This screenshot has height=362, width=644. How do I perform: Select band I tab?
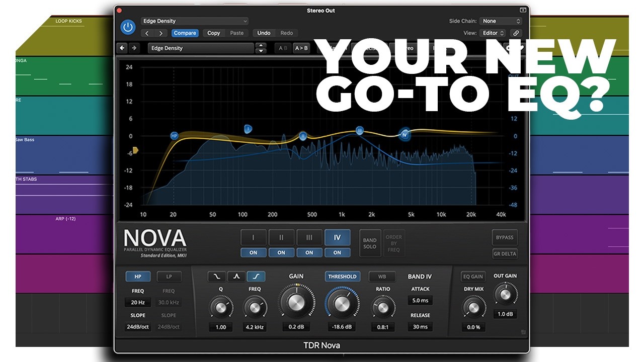point(253,238)
